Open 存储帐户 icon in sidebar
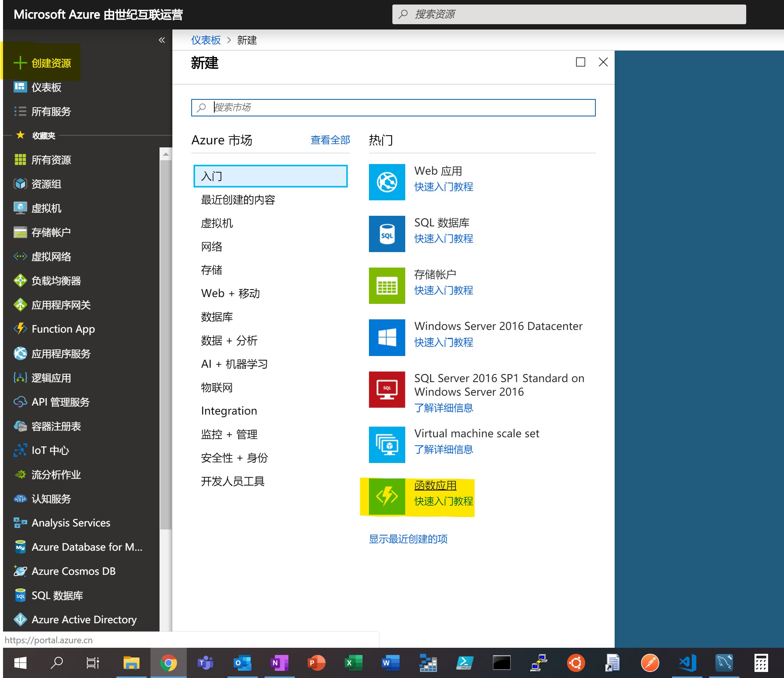 click(x=20, y=232)
